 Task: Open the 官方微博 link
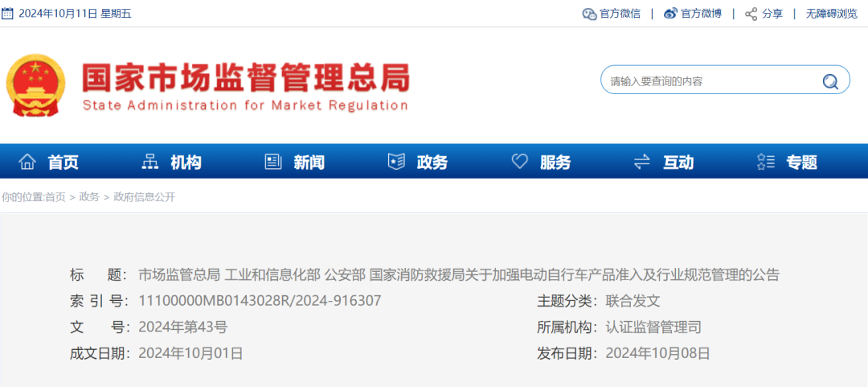tap(702, 14)
